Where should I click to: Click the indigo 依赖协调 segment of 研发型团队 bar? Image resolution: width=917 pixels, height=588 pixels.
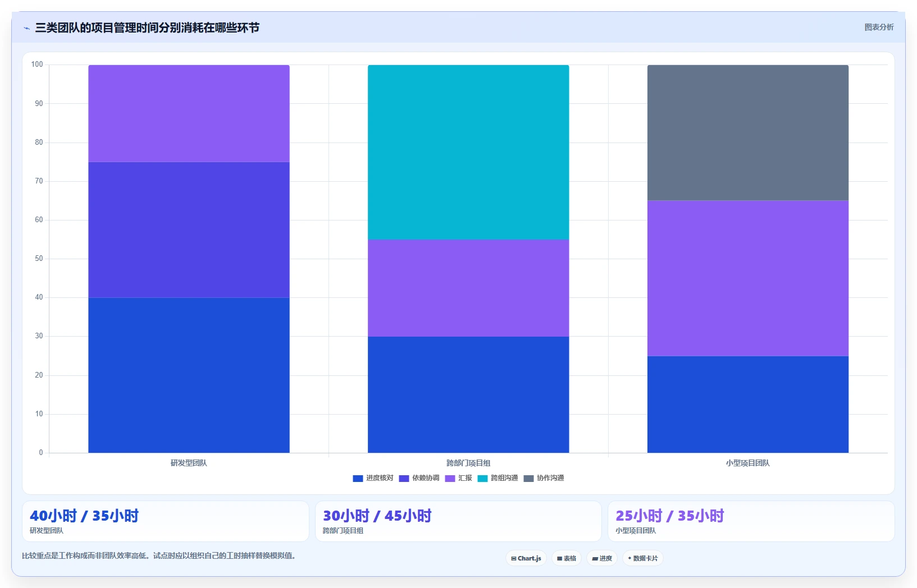coord(189,229)
